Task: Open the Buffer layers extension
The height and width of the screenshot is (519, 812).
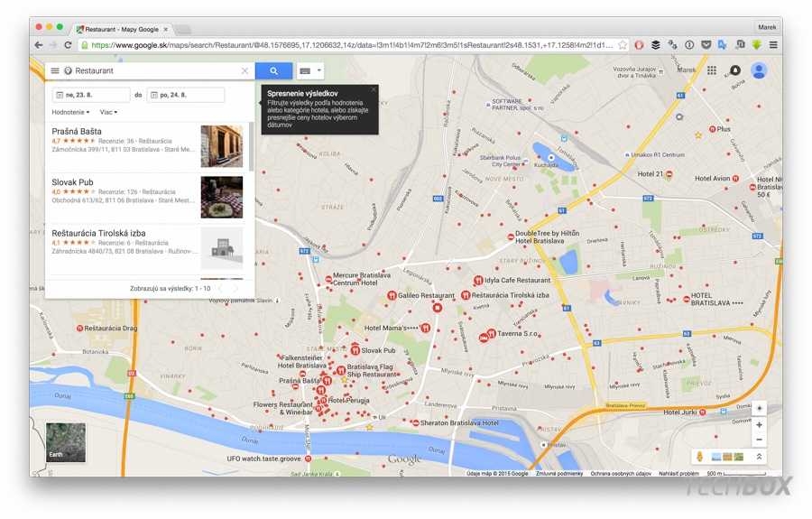Action: coord(656,45)
